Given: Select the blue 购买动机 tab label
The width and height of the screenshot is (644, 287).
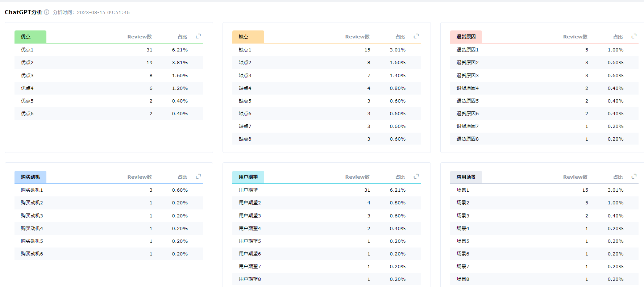Looking at the screenshot, I should (30, 177).
